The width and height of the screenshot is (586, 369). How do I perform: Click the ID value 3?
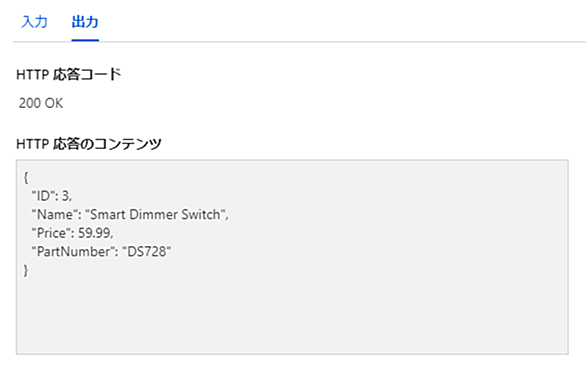click(65, 196)
